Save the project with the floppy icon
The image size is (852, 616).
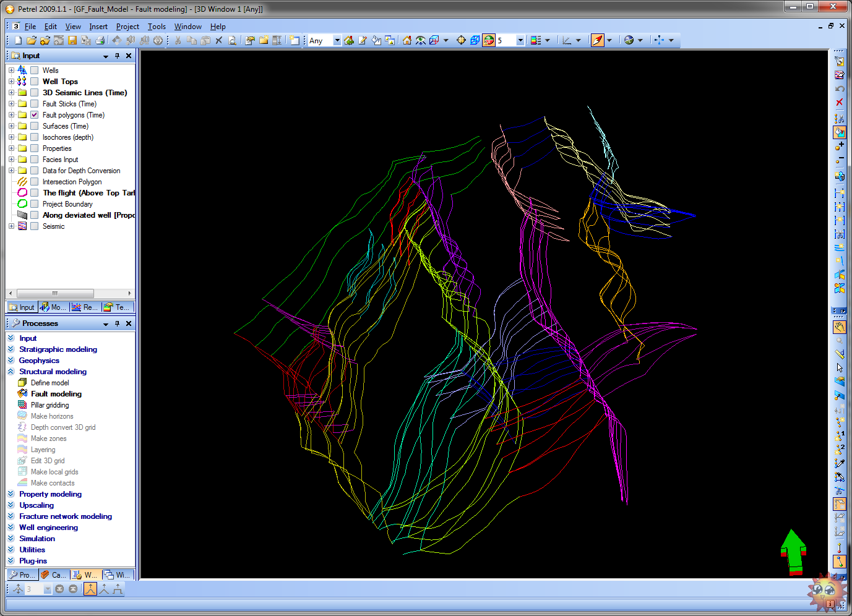click(72, 40)
